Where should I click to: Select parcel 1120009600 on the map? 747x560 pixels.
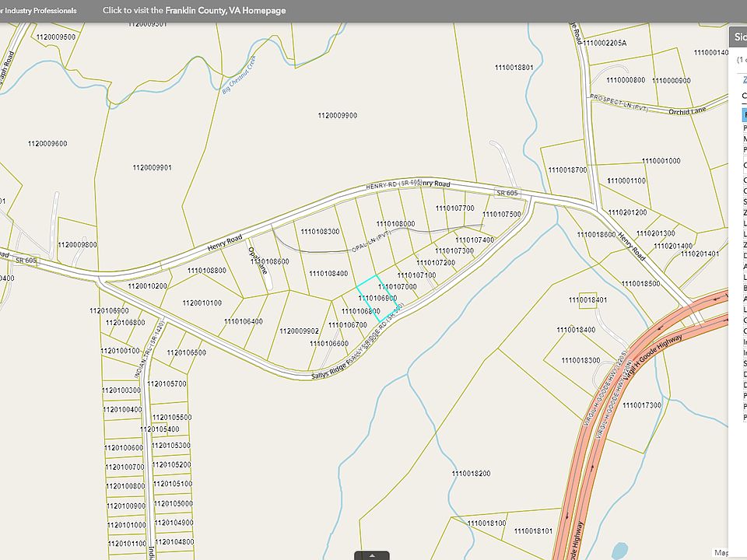[47, 143]
